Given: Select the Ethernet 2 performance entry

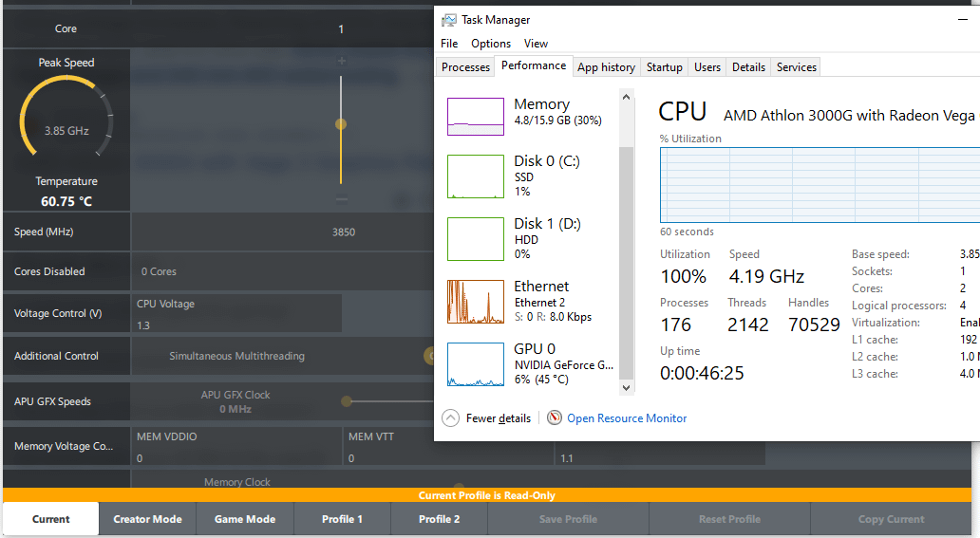Looking at the screenshot, I should point(531,301).
